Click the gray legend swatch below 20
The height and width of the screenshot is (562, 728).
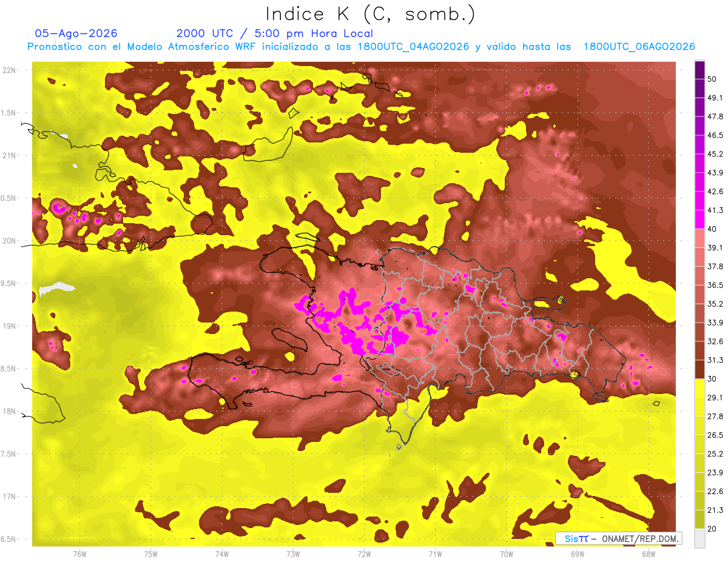pyautogui.click(x=699, y=538)
